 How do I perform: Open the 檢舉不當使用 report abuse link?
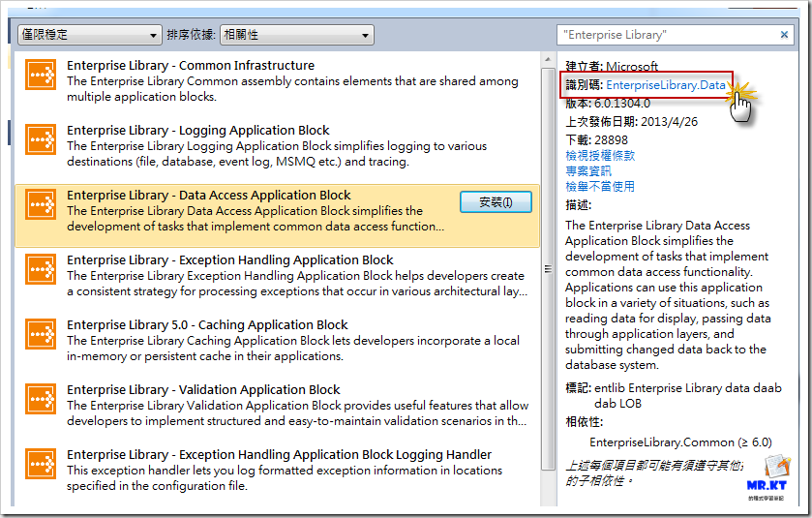[x=600, y=187]
